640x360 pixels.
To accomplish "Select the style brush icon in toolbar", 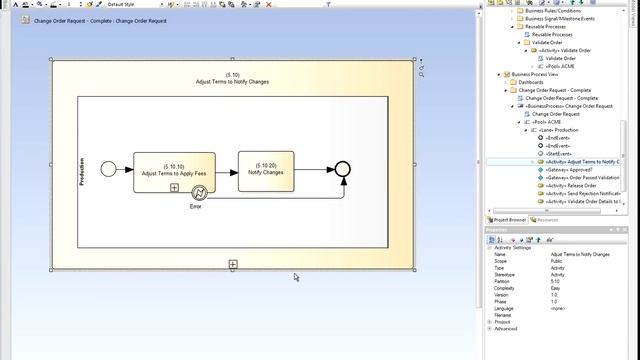I will point(99,4).
